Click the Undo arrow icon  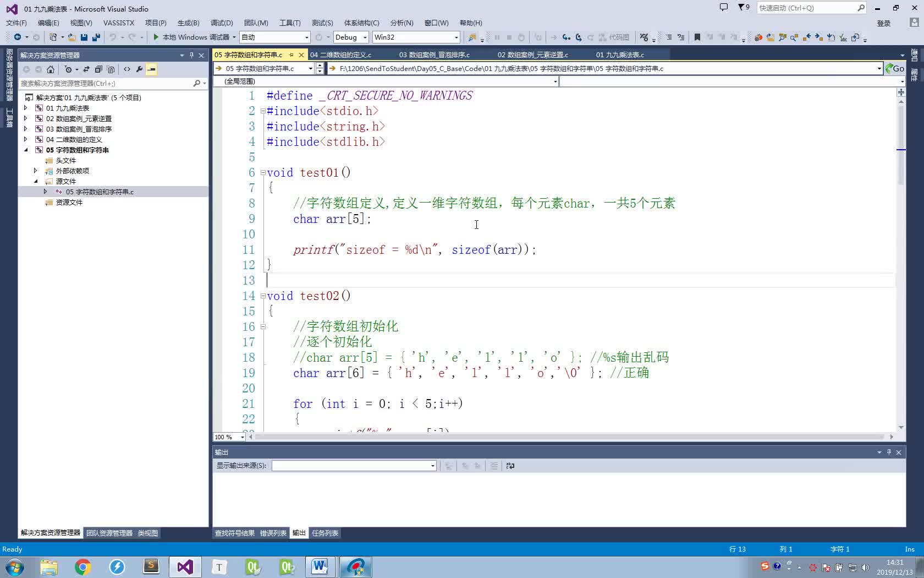pos(113,37)
